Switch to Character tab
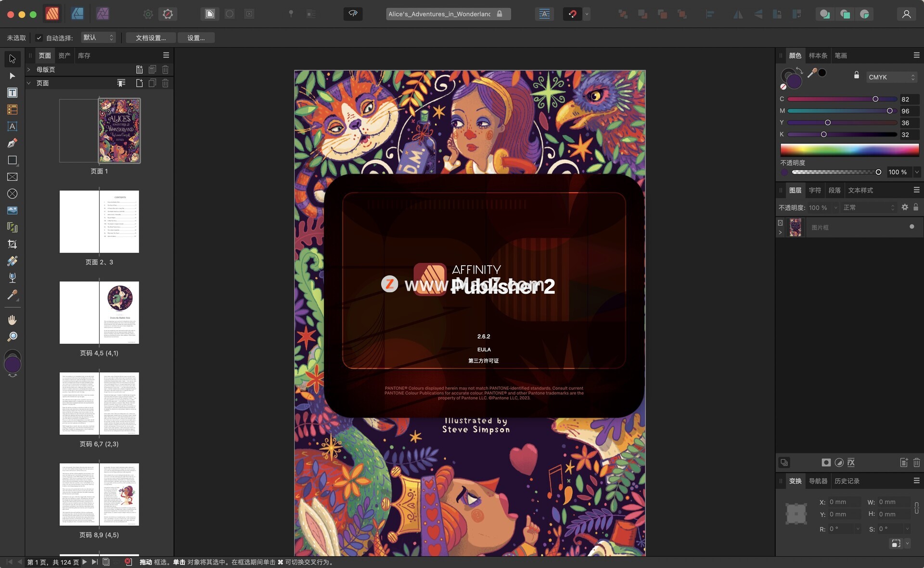The width and height of the screenshot is (924, 568). coord(815,190)
